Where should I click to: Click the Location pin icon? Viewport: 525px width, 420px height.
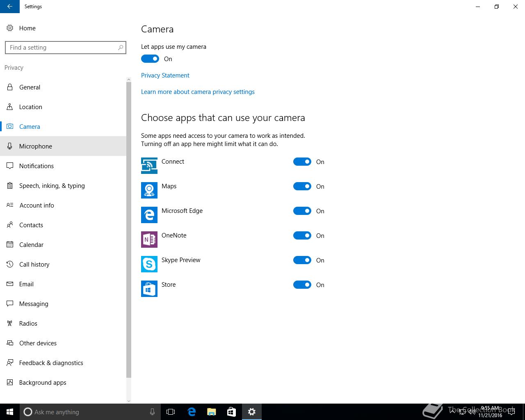[x=10, y=107]
